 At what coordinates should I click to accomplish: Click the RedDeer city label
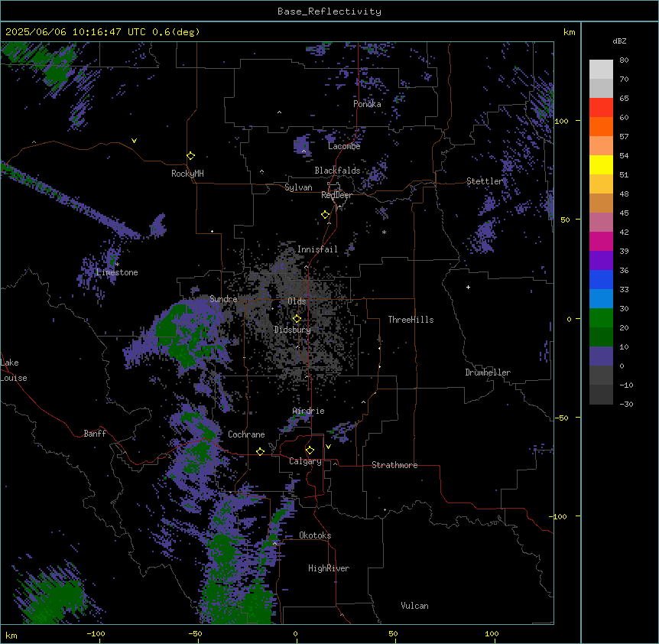(x=336, y=195)
